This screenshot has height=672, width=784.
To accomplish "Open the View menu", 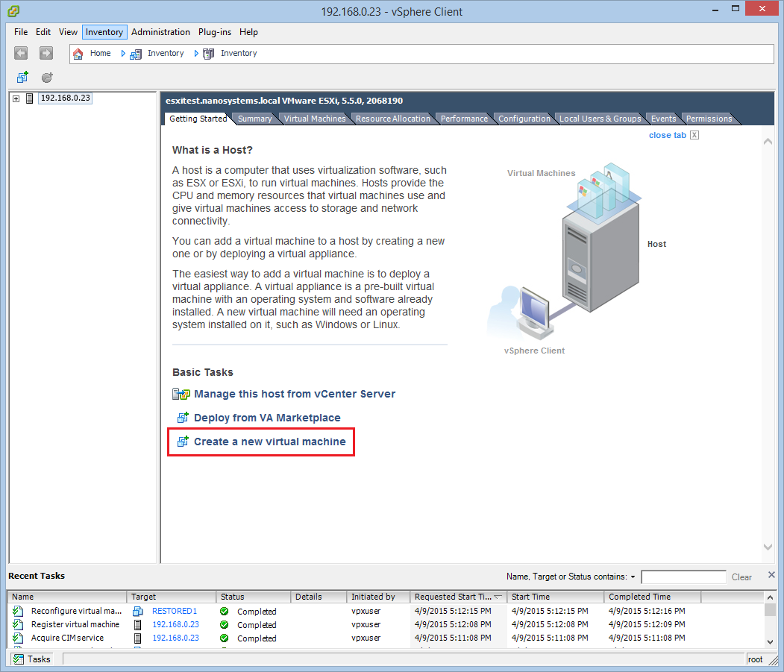I will point(68,32).
